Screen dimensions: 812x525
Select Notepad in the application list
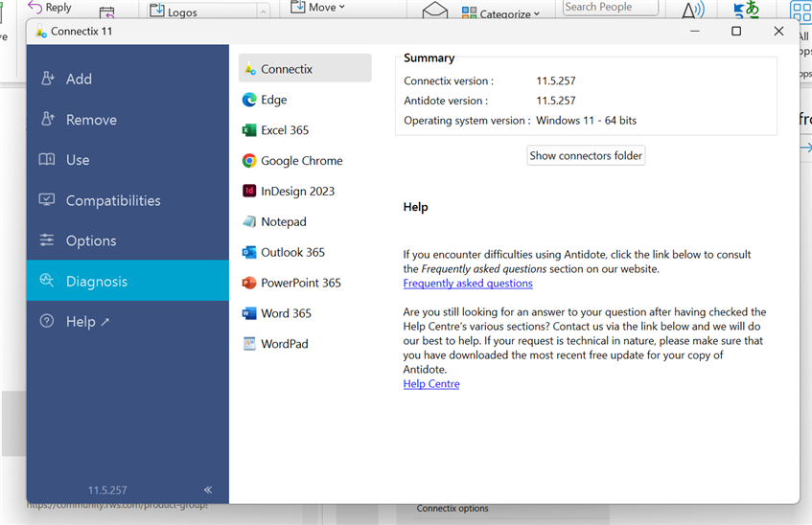click(305, 221)
